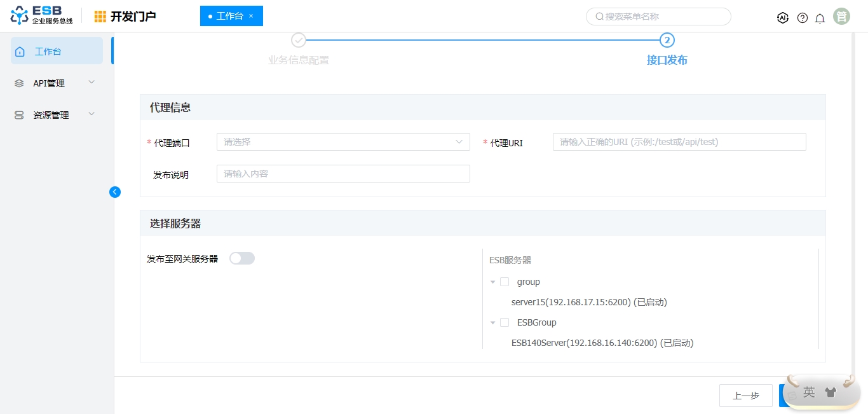The image size is (868, 414).
Task: Check the ESBGroup checkbox
Action: tap(505, 322)
